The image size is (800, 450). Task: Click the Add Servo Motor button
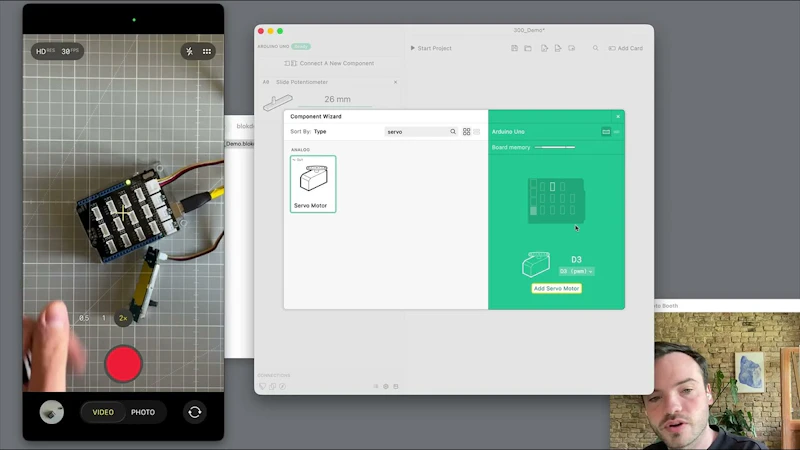click(x=556, y=288)
